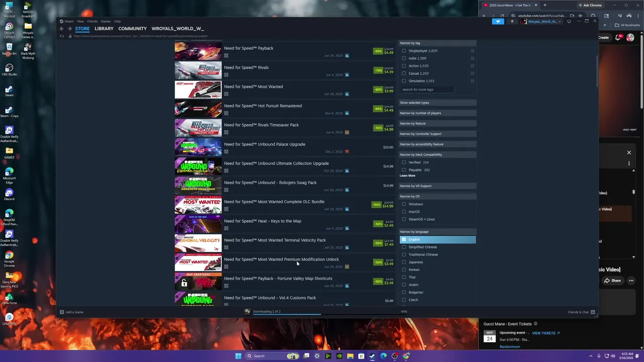Check the Casual tag filter
The image size is (644, 362).
tap(404, 73)
